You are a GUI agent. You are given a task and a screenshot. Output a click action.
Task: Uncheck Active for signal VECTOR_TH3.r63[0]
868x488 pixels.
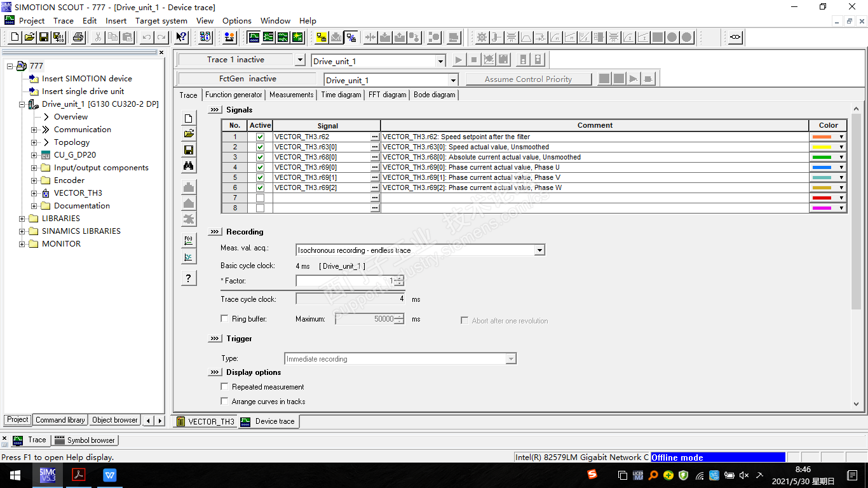click(x=260, y=147)
